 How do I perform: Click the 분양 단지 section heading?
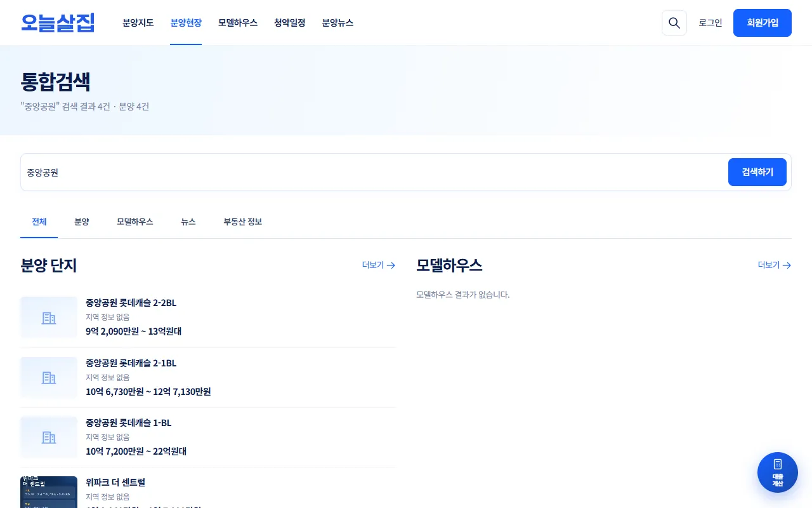(49, 265)
